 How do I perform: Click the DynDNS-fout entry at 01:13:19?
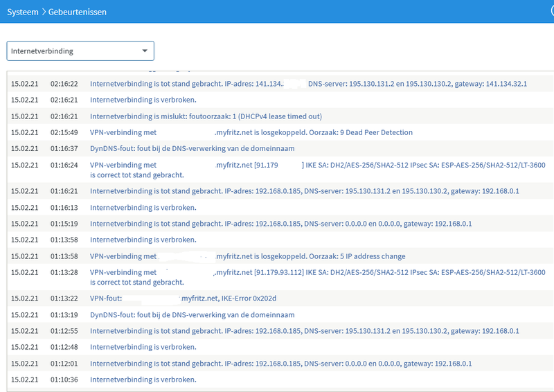pyautogui.click(x=192, y=314)
